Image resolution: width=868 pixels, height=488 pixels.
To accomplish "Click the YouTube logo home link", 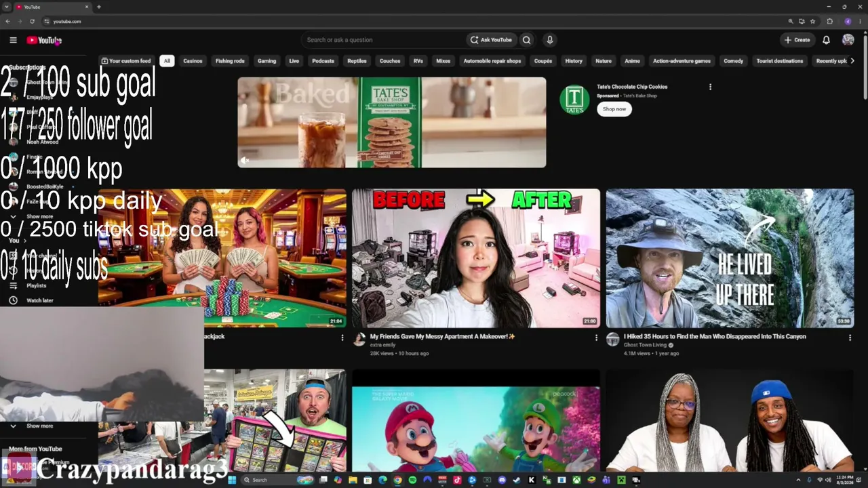I will point(44,40).
